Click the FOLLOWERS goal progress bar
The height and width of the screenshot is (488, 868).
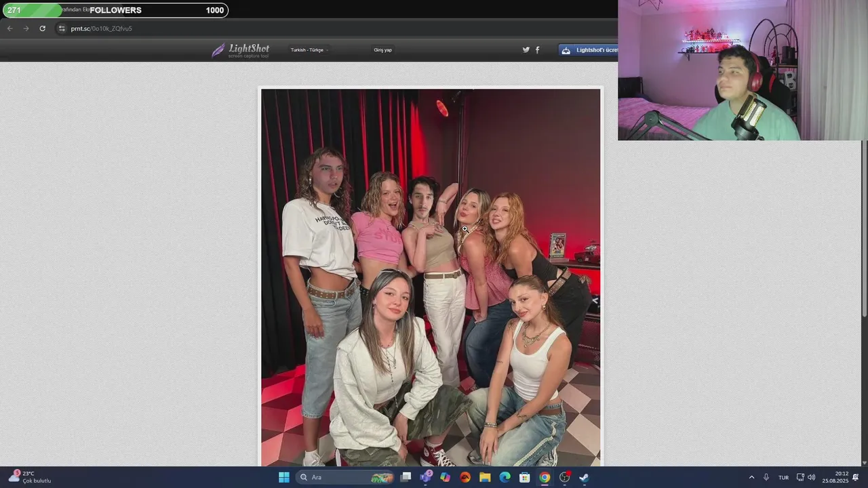pyautogui.click(x=115, y=10)
